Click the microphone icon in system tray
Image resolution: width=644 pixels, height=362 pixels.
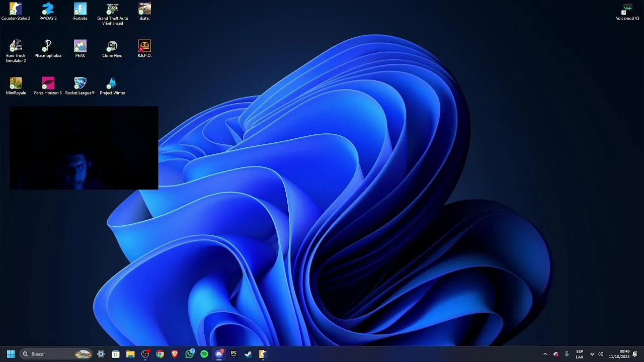(567, 354)
